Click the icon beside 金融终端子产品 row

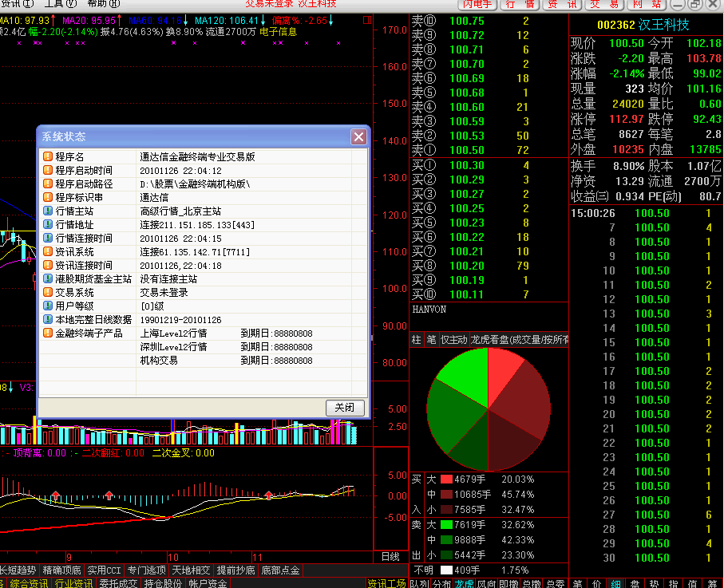[x=48, y=333]
